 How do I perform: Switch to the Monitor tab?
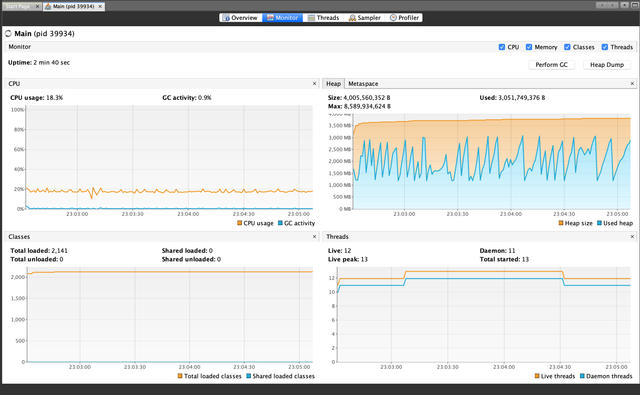pos(282,18)
